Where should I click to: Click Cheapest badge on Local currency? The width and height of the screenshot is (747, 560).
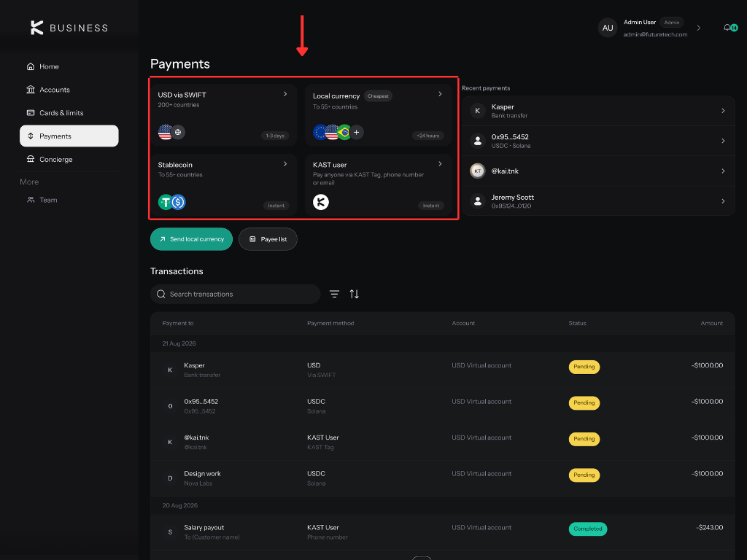[x=379, y=96]
